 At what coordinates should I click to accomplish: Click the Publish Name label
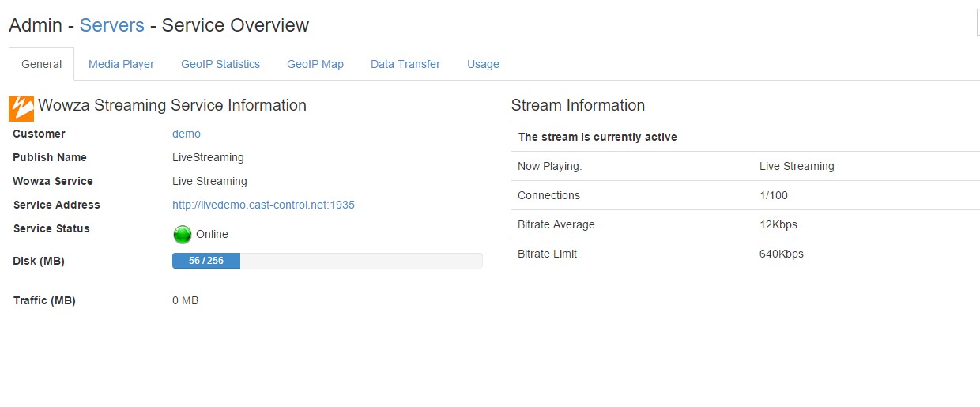[50, 157]
